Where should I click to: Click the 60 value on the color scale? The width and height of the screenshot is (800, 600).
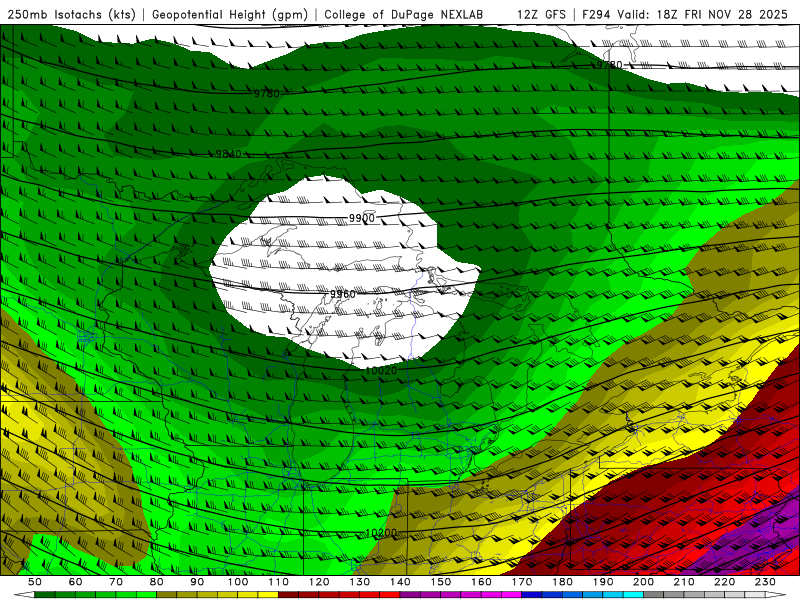coord(75,582)
